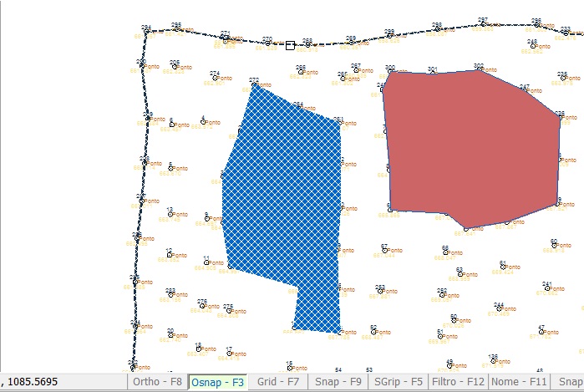This screenshot has height=392, width=584.
Task: Click point 302 at red polygon's top corner
Action: (x=479, y=70)
